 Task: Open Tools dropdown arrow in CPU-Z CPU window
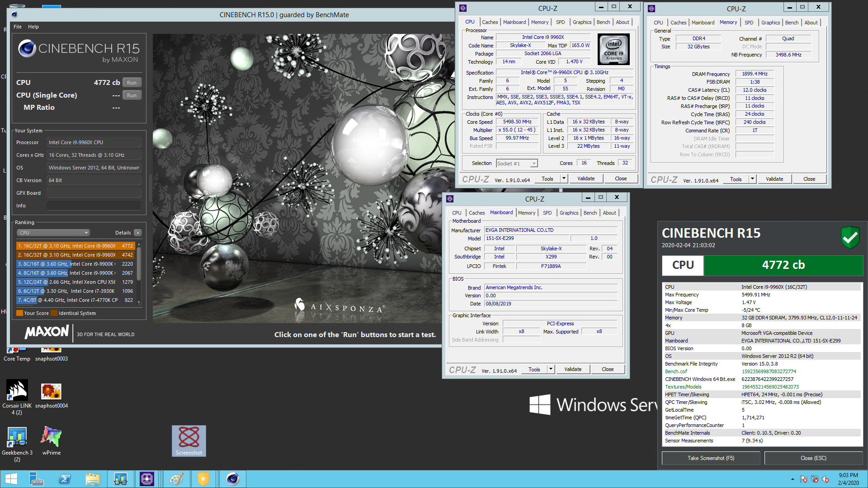pyautogui.click(x=564, y=178)
